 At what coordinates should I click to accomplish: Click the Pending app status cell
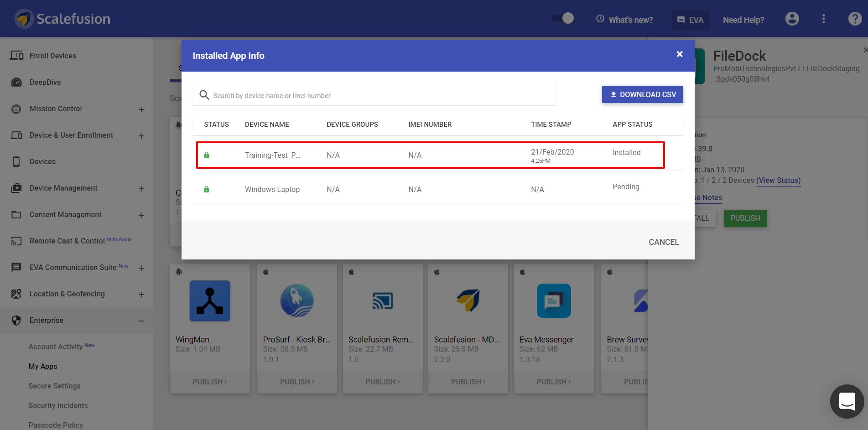pyautogui.click(x=626, y=187)
